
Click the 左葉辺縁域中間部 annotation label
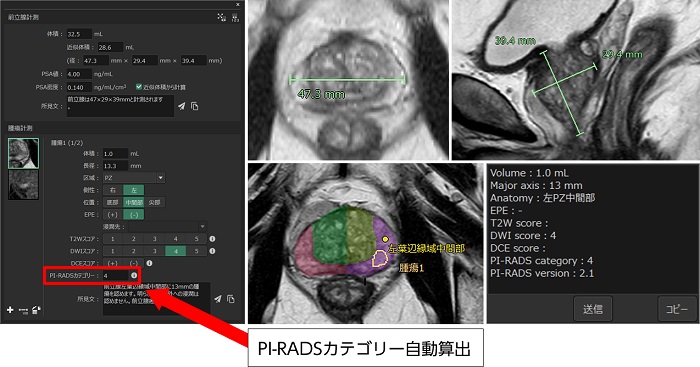click(x=427, y=248)
